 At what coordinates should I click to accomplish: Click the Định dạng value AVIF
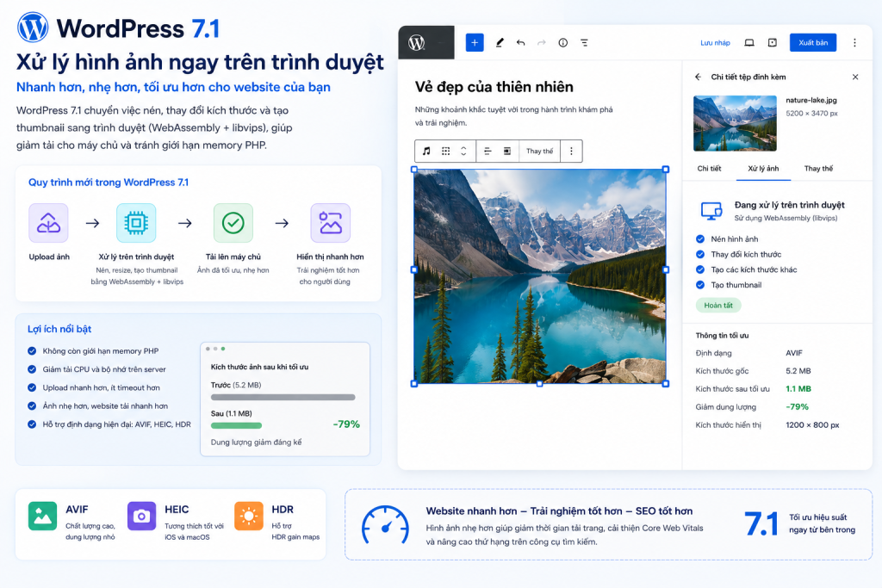(793, 353)
